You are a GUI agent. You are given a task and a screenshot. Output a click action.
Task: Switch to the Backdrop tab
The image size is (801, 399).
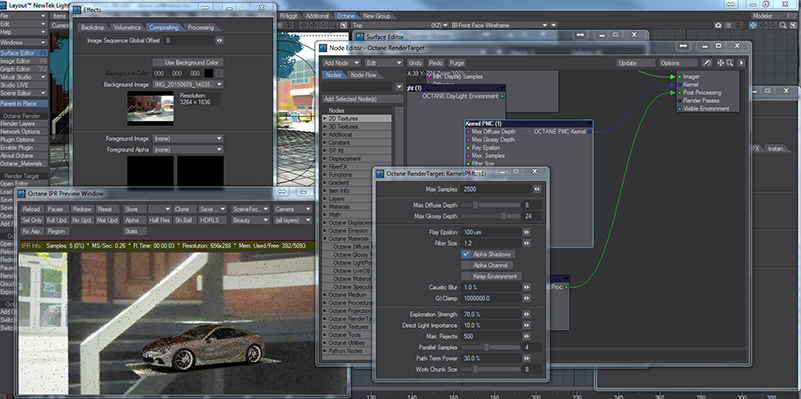(x=92, y=27)
